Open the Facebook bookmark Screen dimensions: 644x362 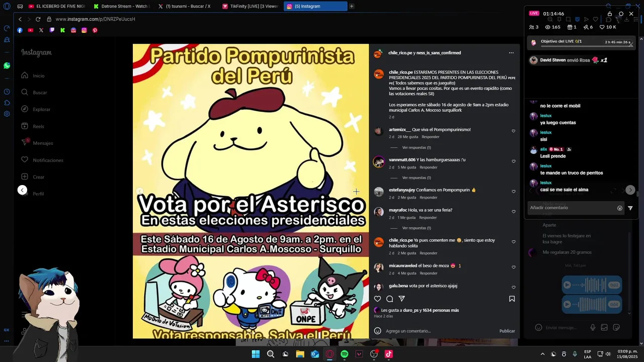click(20, 30)
